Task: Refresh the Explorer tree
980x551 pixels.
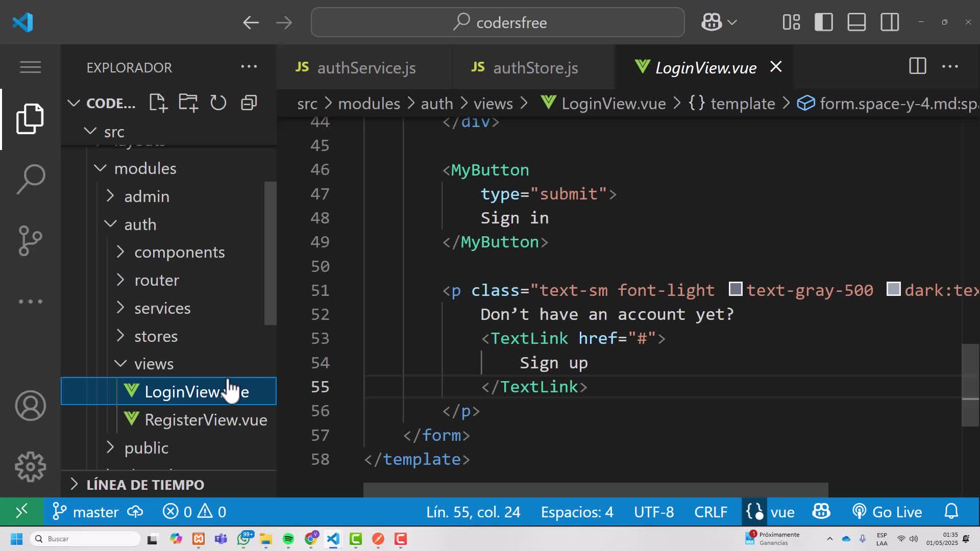Action: pyautogui.click(x=218, y=103)
